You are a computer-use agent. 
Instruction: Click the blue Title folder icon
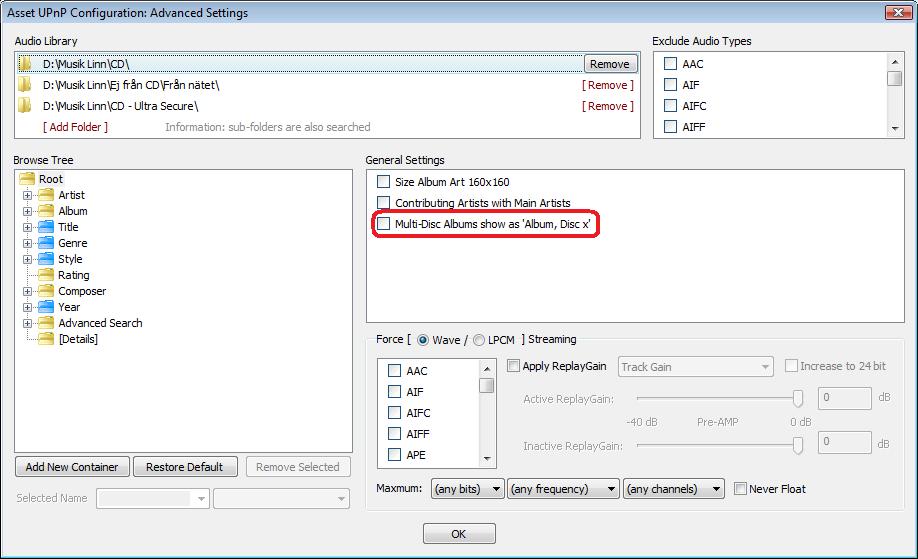pos(46,227)
